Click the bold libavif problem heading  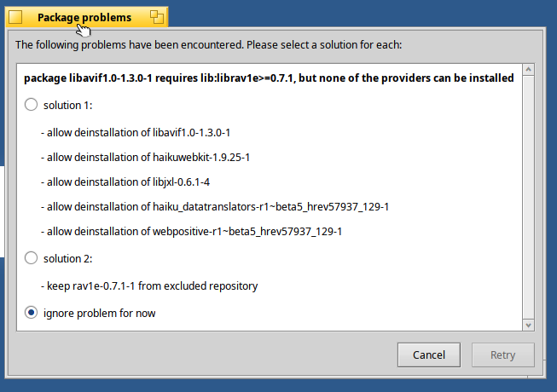(269, 78)
